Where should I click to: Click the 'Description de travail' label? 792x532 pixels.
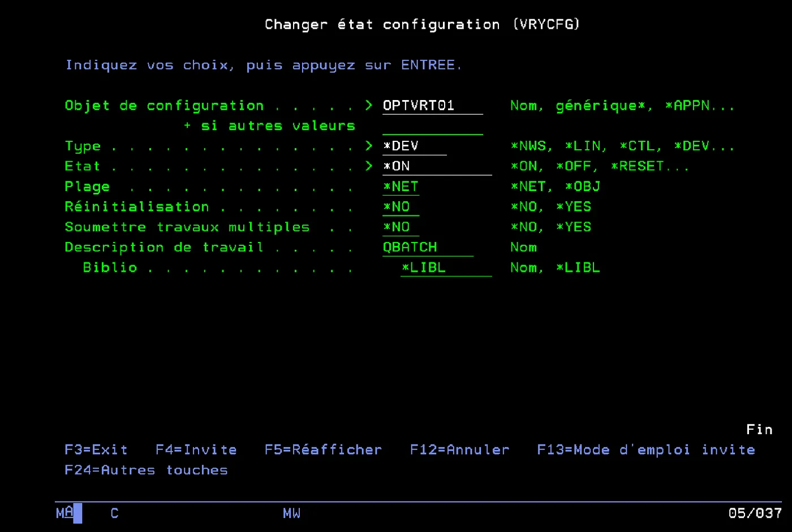tap(164, 248)
